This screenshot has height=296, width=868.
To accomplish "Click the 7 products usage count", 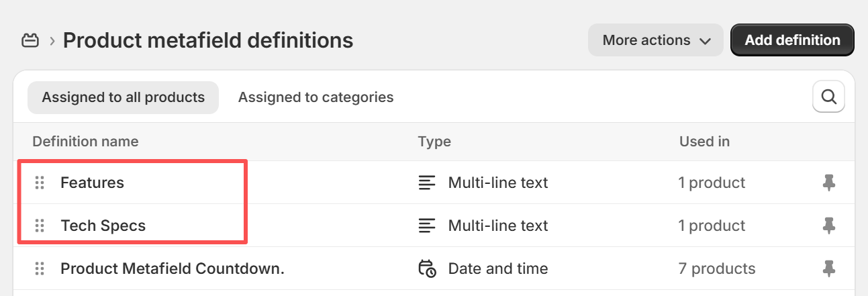I will (x=716, y=268).
